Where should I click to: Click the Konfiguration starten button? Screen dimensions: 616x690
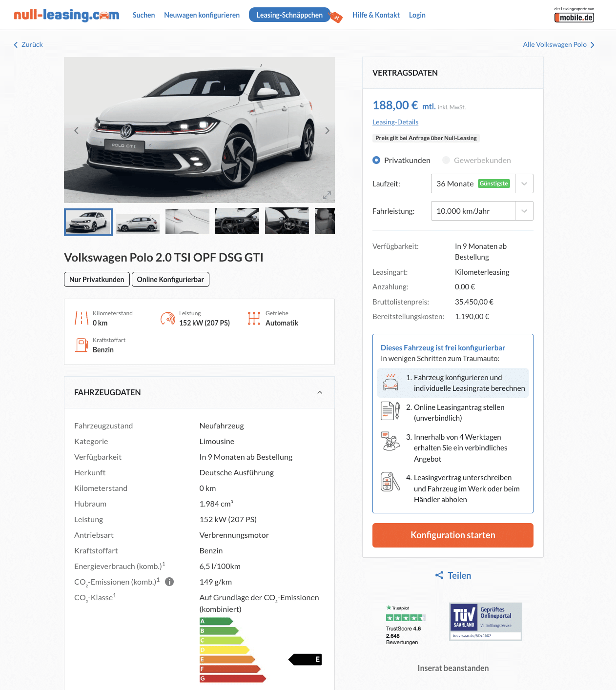coord(453,535)
